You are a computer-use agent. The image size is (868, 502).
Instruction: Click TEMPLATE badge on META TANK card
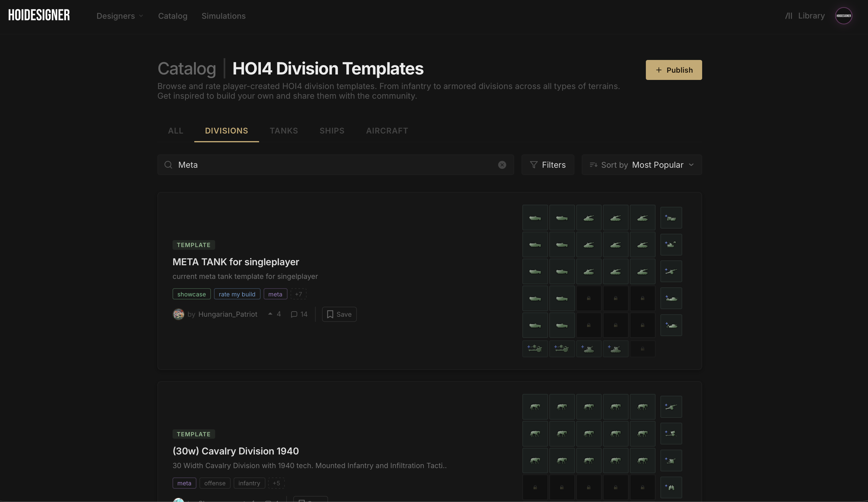(x=194, y=245)
